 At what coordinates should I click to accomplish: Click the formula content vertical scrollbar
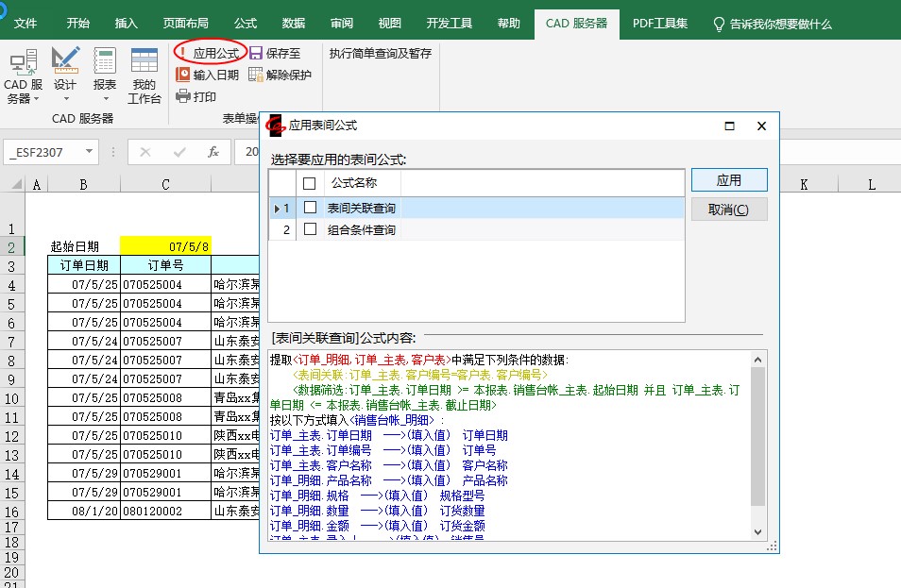pos(757,444)
